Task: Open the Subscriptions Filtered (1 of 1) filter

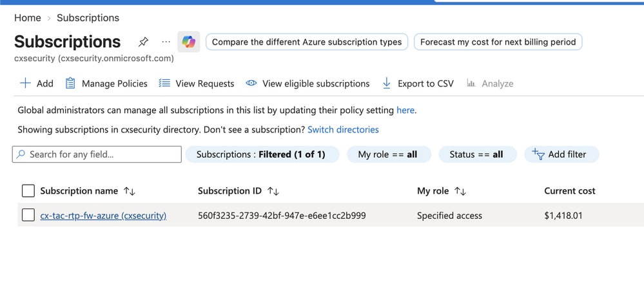Action: coord(262,154)
